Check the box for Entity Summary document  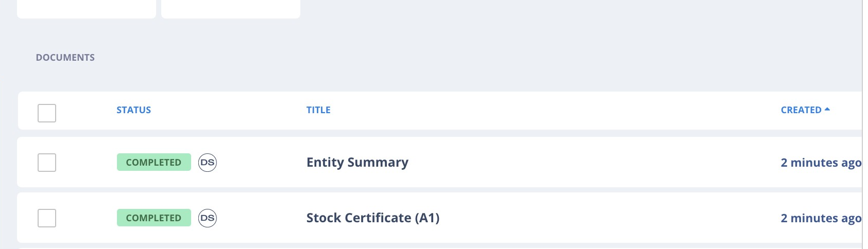coord(47,163)
